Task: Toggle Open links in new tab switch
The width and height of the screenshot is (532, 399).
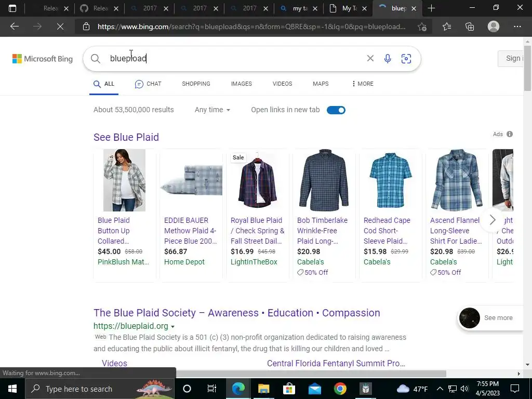Action: (x=336, y=110)
